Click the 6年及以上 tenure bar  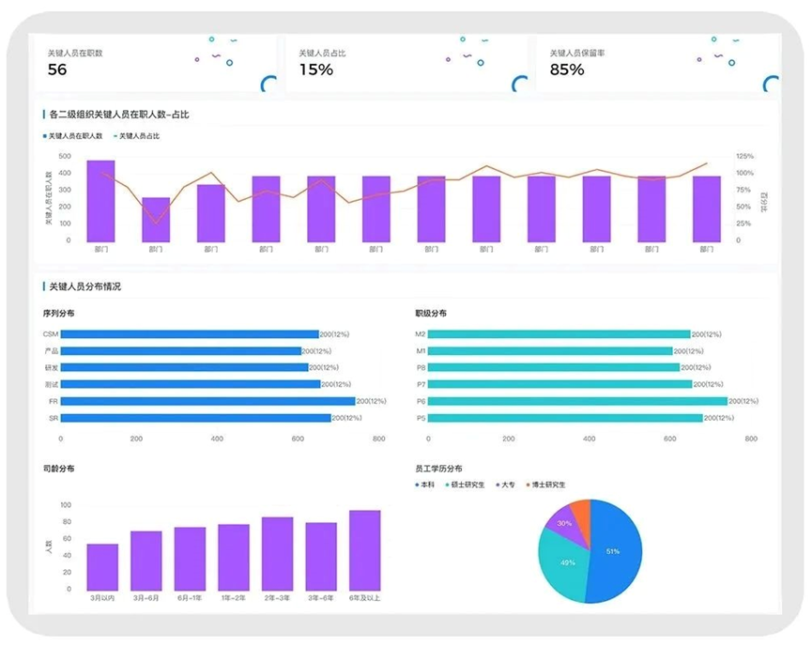click(364, 550)
